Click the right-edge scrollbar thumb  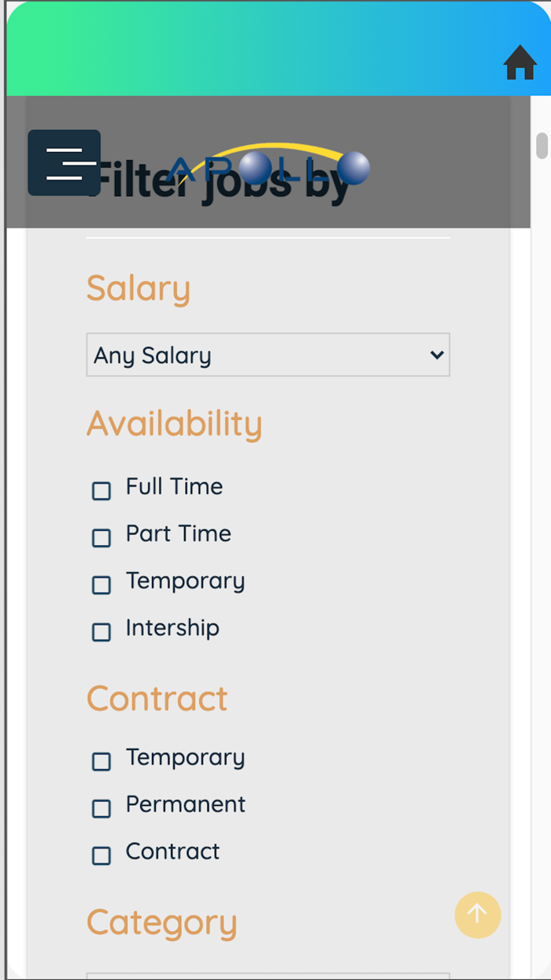click(542, 146)
